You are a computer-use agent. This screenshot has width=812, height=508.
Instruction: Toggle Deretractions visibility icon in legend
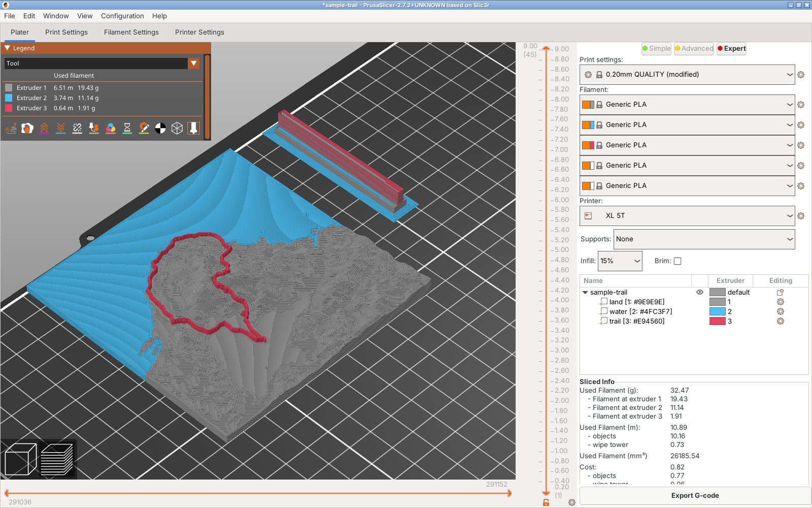[x=60, y=128]
